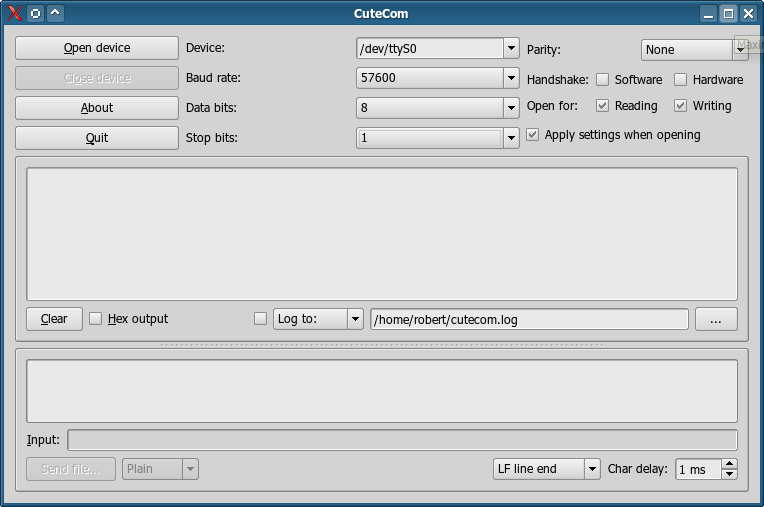Browse for log file with the ... button
This screenshot has width=764, height=507.
(x=716, y=319)
